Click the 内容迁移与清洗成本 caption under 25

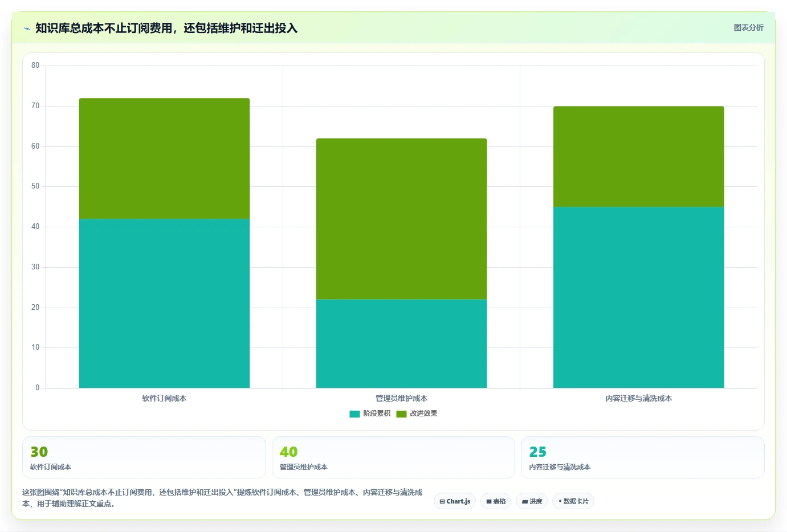tap(560, 467)
